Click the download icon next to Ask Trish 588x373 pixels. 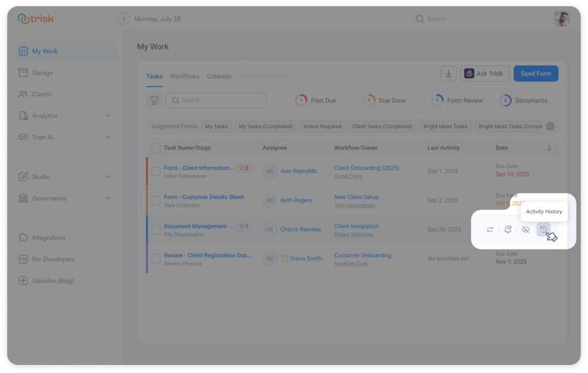(x=448, y=74)
